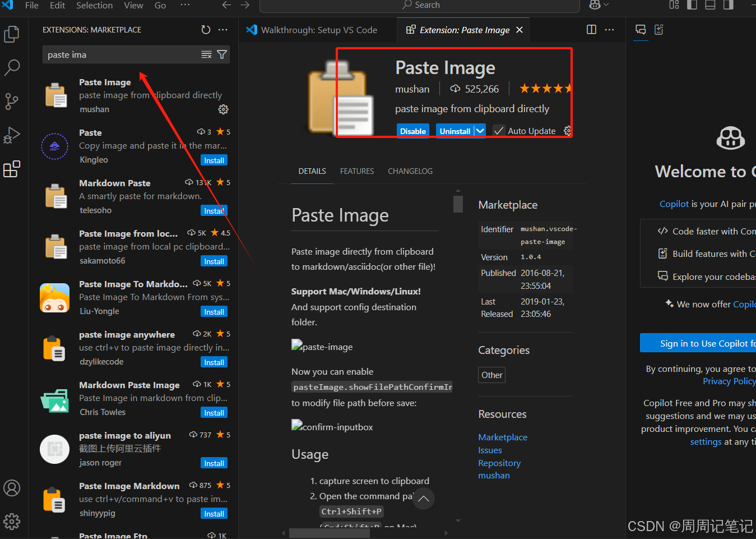Open the Marketplace resource link

point(503,437)
